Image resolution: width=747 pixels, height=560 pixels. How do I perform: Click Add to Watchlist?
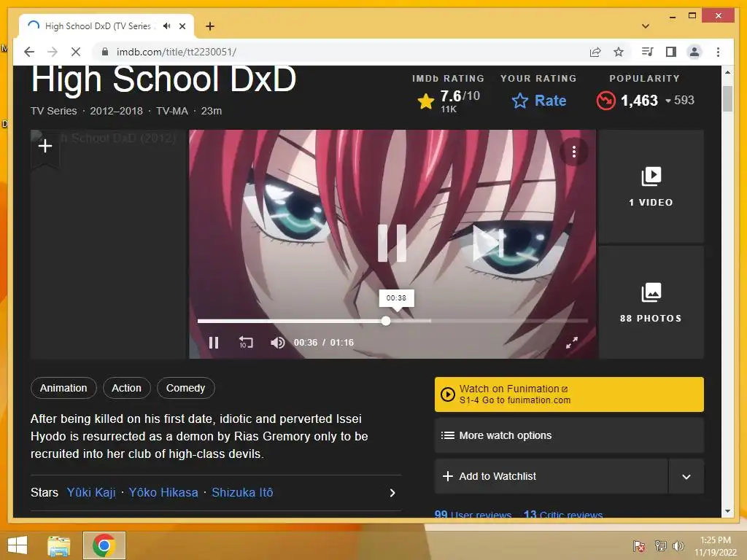pyautogui.click(x=551, y=476)
